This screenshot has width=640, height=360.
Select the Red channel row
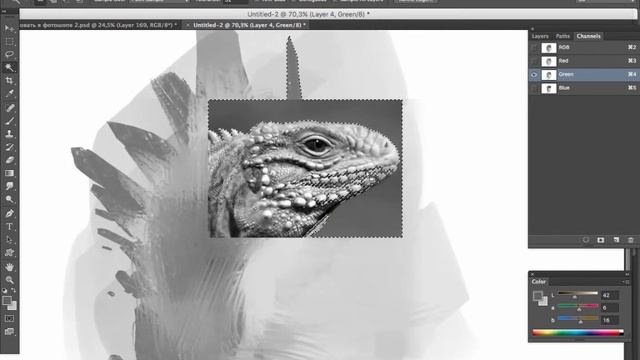point(584,61)
